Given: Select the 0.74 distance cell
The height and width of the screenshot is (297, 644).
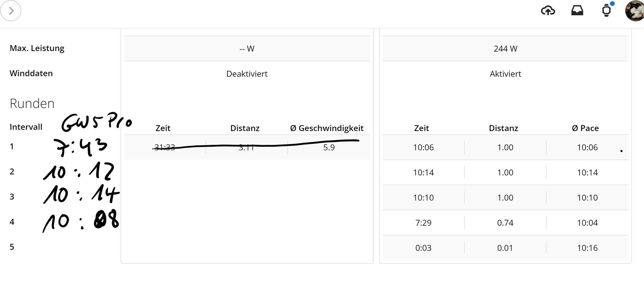Looking at the screenshot, I should [x=505, y=223].
